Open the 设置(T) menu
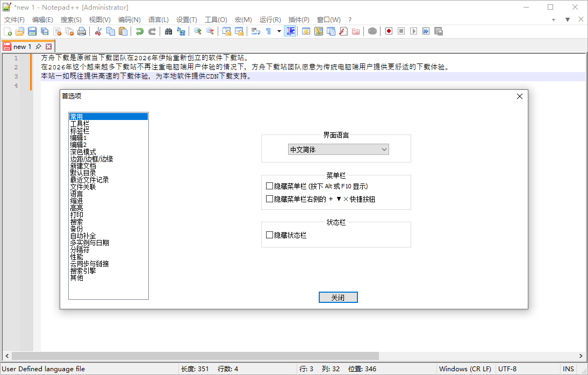The width and height of the screenshot is (588, 375). click(187, 19)
